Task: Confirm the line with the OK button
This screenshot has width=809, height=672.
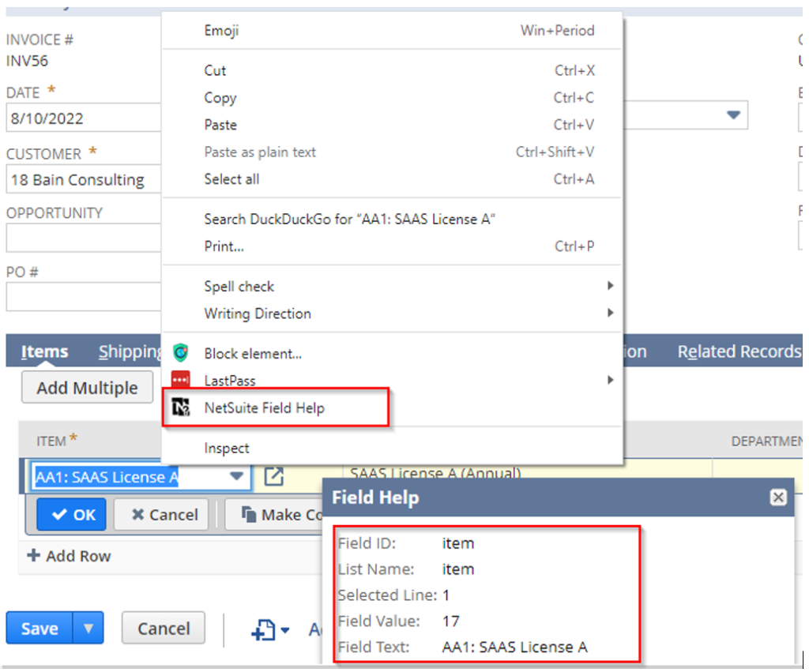Action: pyautogui.click(x=72, y=514)
